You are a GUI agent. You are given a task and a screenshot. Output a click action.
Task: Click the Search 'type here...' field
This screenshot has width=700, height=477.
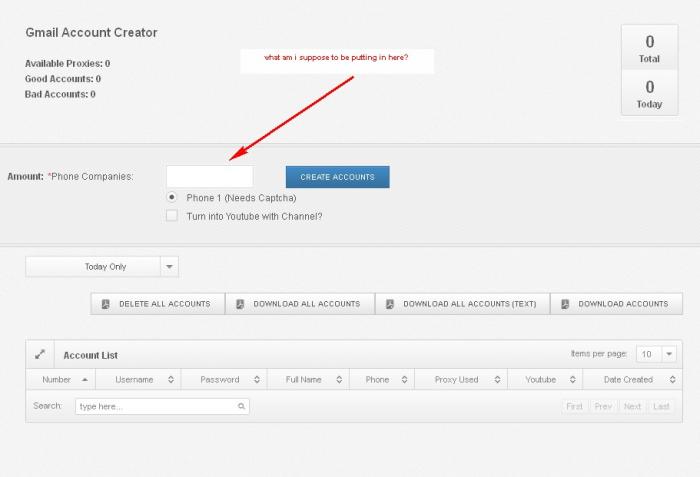coord(162,406)
